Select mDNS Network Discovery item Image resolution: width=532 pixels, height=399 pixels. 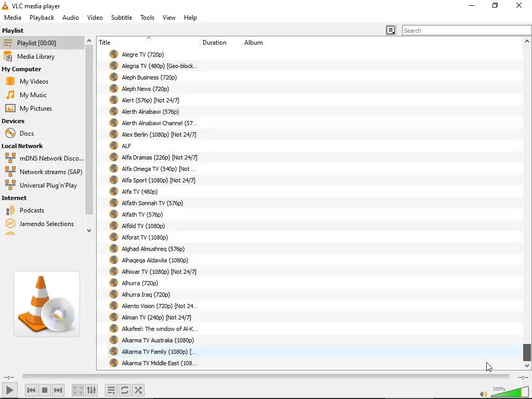point(42,158)
